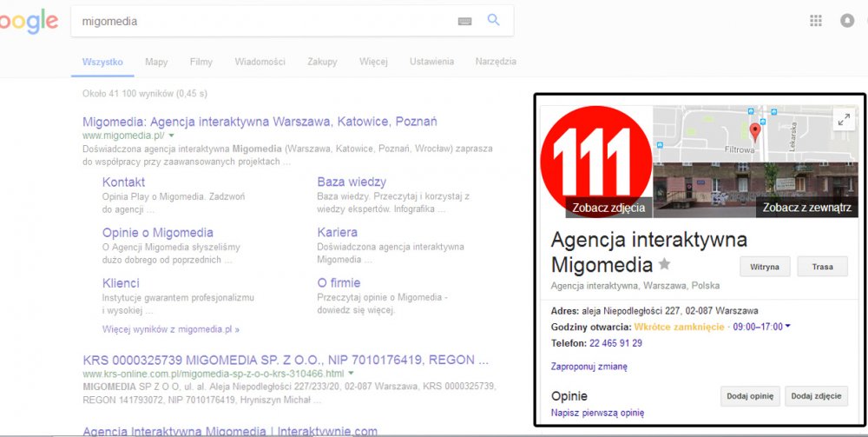This screenshot has width=868, height=437.
Task: Click the address aleja Niepodległości 227 text
Action: point(670,311)
